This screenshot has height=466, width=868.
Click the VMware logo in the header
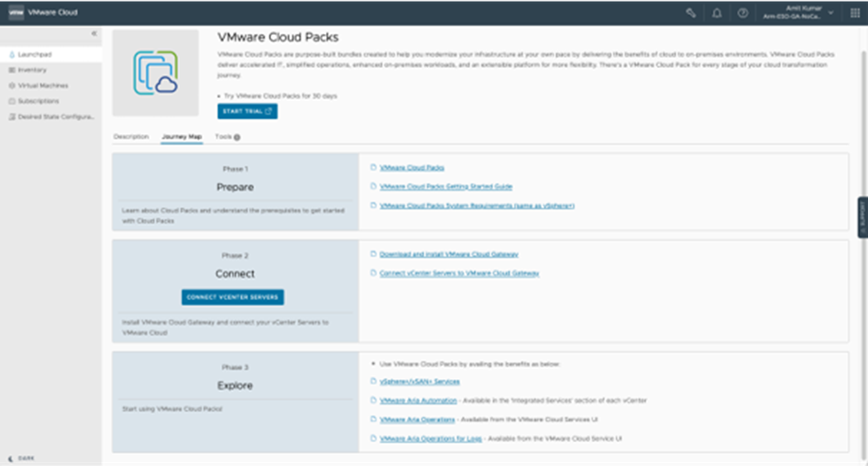(x=16, y=13)
